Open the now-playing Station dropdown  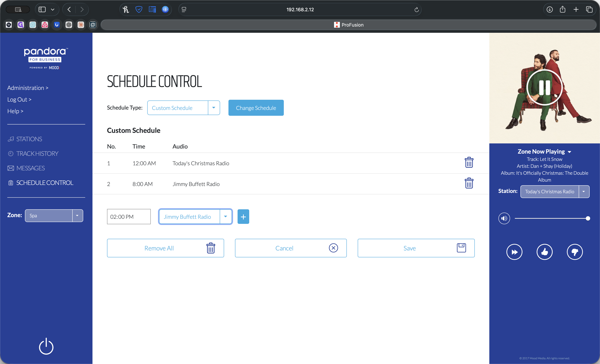[x=555, y=192]
